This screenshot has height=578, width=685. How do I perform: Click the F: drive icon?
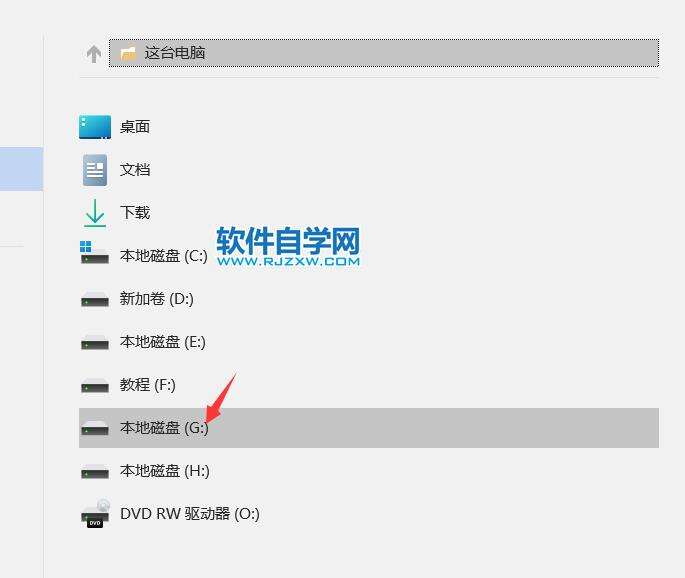(x=95, y=386)
